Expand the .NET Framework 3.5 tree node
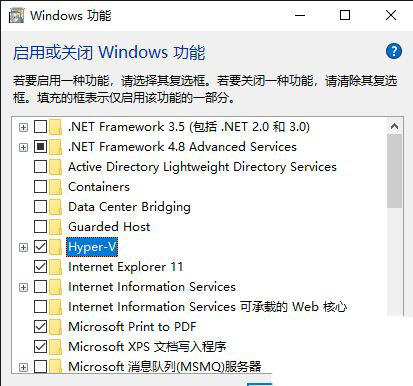413x386 pixels. pyautogui.click(x=23, y=127)
